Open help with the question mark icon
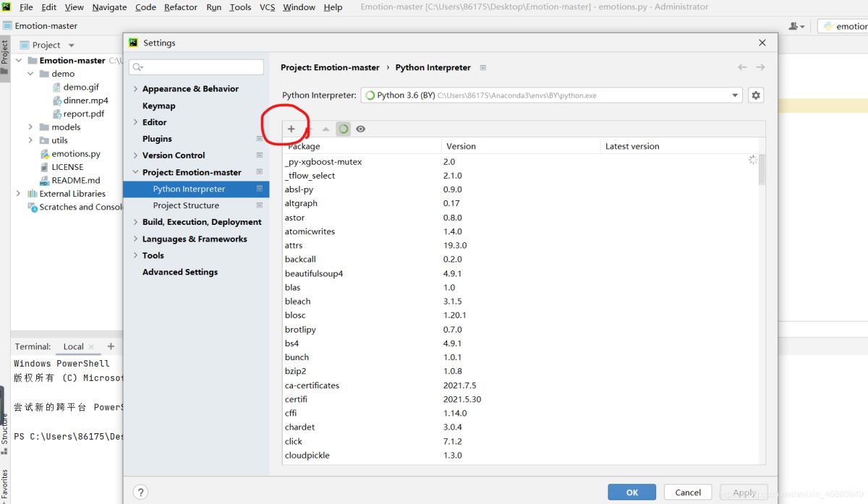Image resolution: width=868 pixels, height=504 pixels. [x=141, y=492]
